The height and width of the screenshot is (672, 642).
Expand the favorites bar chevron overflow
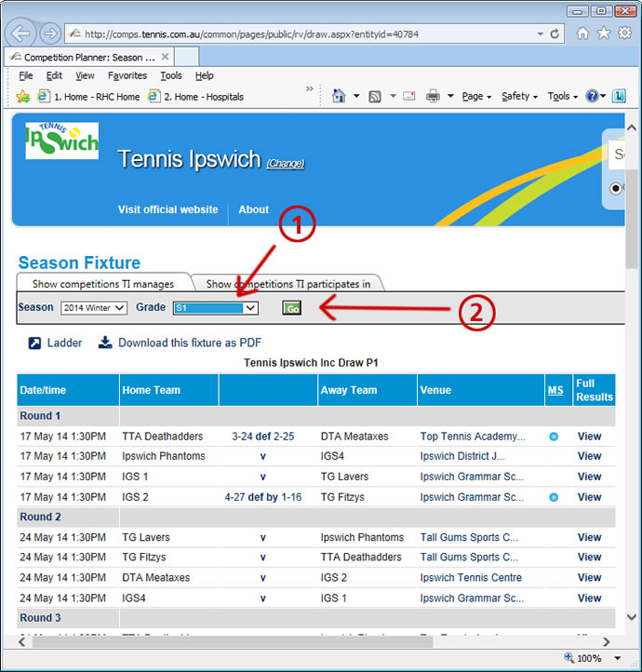pos(310,88)
